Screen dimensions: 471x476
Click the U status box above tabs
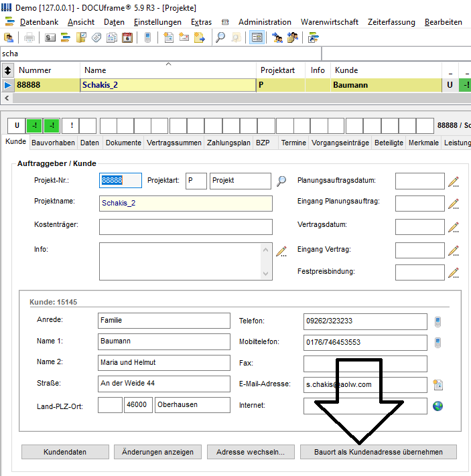[x=17, y=126]
